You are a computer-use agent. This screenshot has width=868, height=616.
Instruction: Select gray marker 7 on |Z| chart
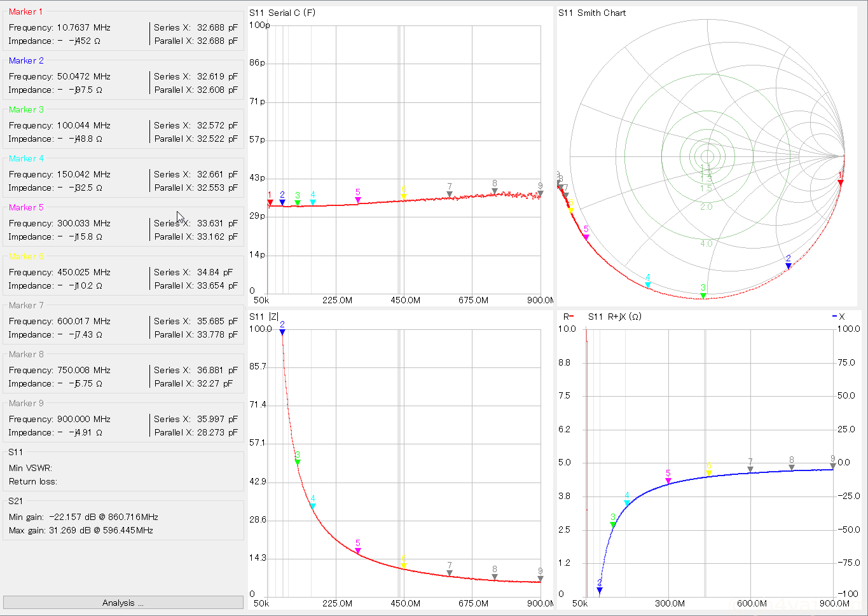tap(450, 573)
